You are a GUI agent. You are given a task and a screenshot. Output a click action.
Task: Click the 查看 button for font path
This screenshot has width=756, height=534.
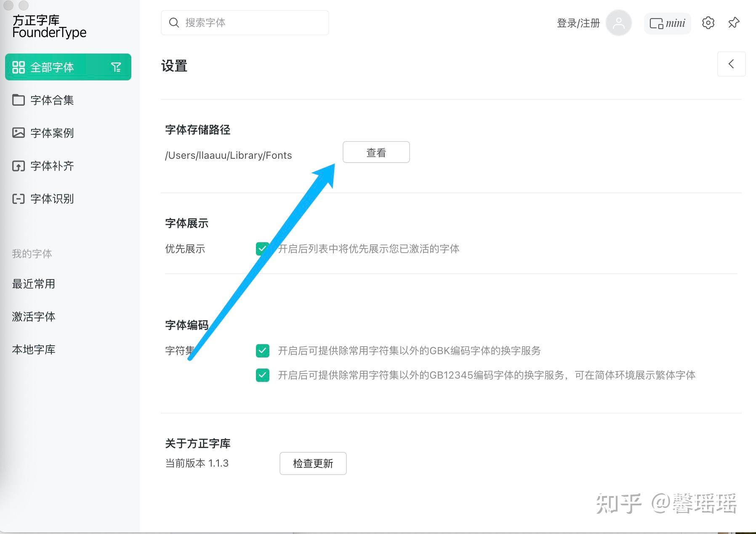[x=376, y=152]
